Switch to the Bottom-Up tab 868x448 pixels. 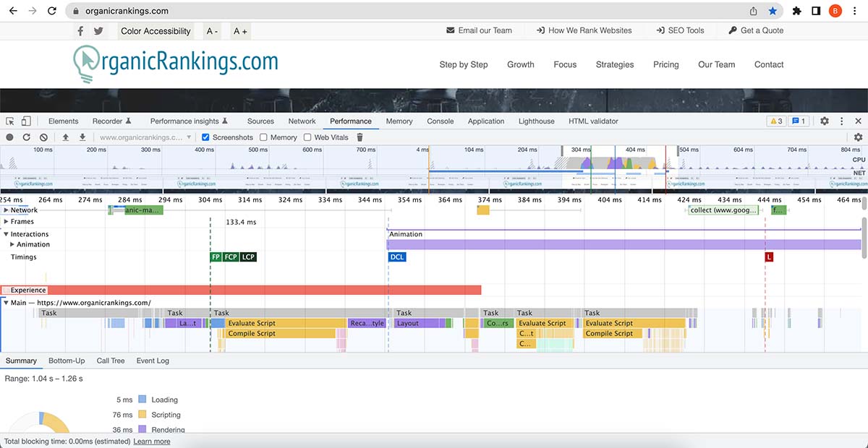point(67,360)
